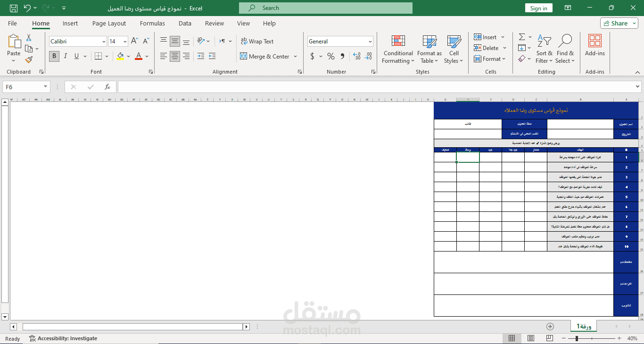Open the Sort & Filter dropdown
The image size is (644, 344).
pos(545,50)
